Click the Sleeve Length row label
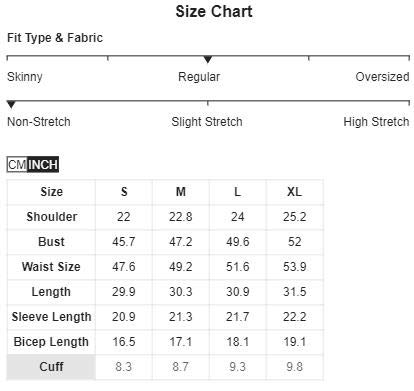This screenshot has width=414, height=391. (51, 317)
